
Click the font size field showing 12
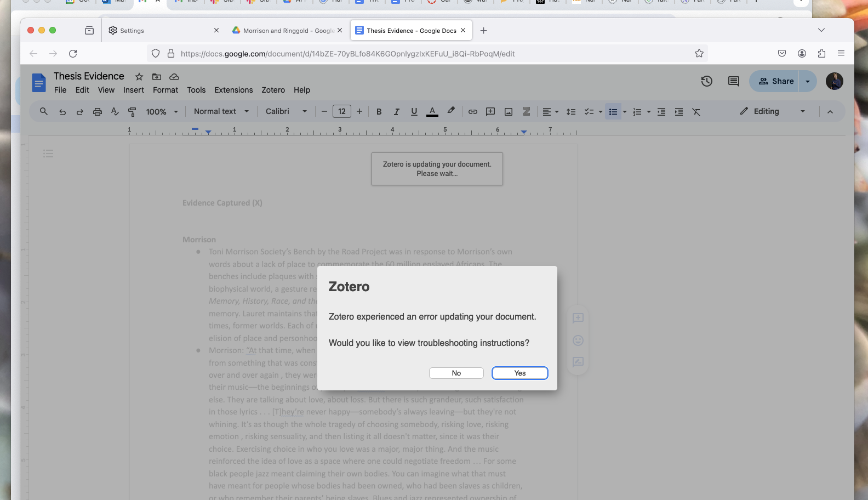[342, 111]
